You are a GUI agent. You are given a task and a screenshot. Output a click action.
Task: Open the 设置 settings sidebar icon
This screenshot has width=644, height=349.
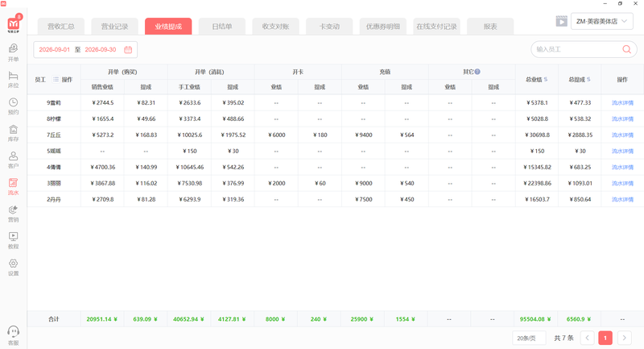[13, 268]
